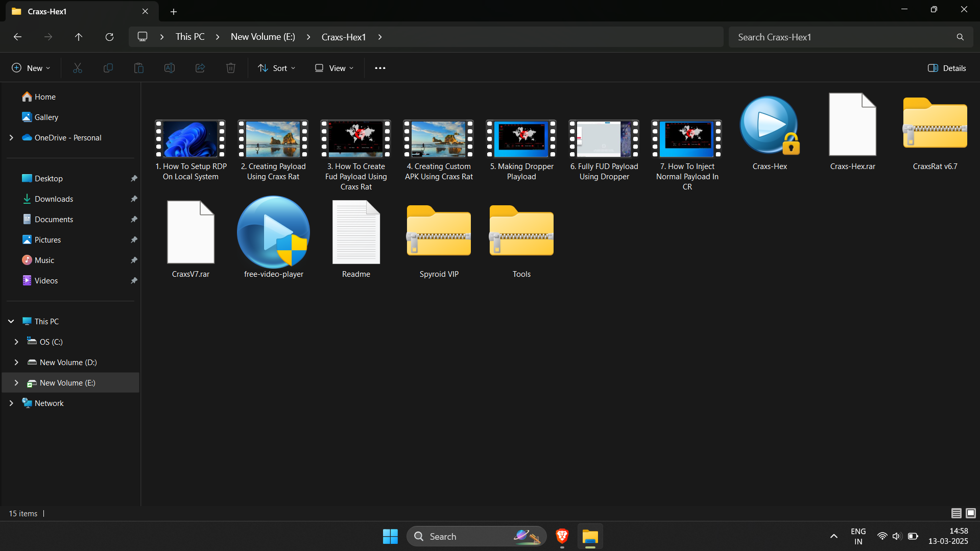Open the New dropdown menu
The width and height of the screenshot is (980, 551).
[31, 68]
